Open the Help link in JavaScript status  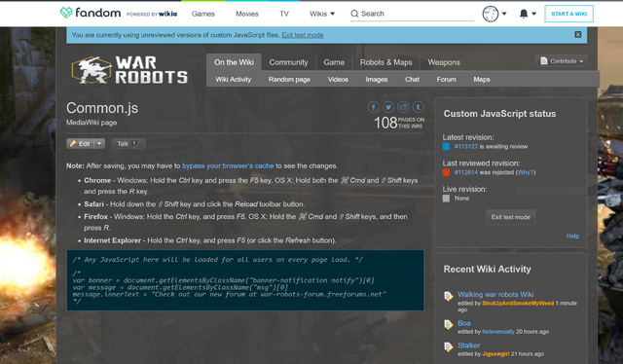(572, 237)
